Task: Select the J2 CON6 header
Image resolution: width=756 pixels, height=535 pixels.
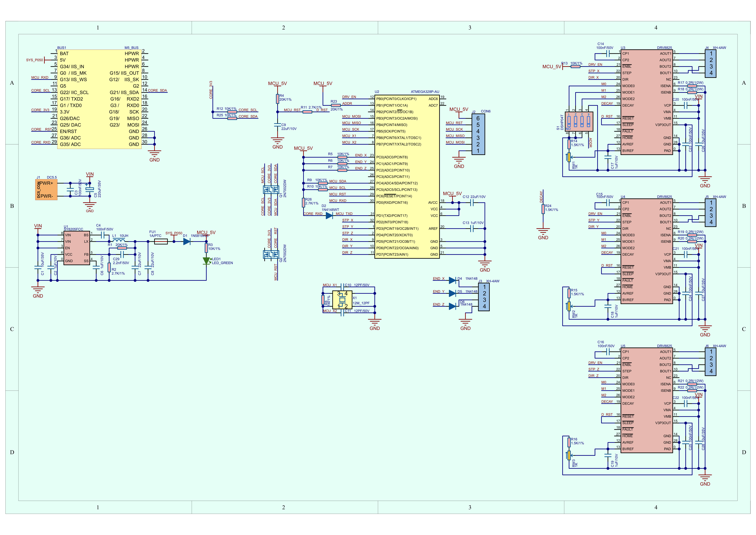Action: pos(478,134)
